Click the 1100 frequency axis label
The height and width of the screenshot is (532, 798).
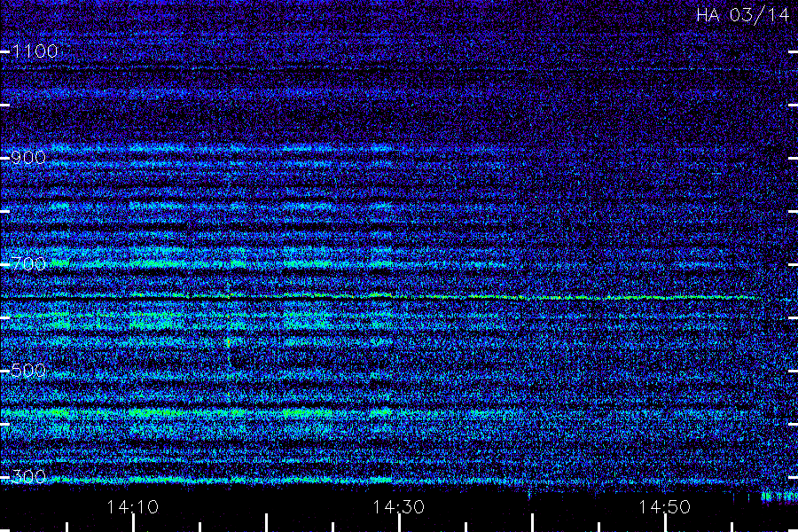[x=35, y=51]
